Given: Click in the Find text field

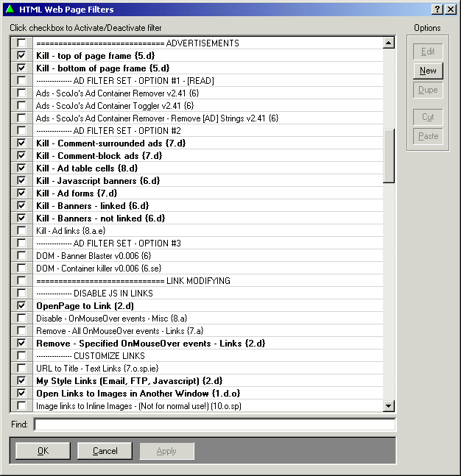Looking at the screenshot, I should click(x=214, y=425).
